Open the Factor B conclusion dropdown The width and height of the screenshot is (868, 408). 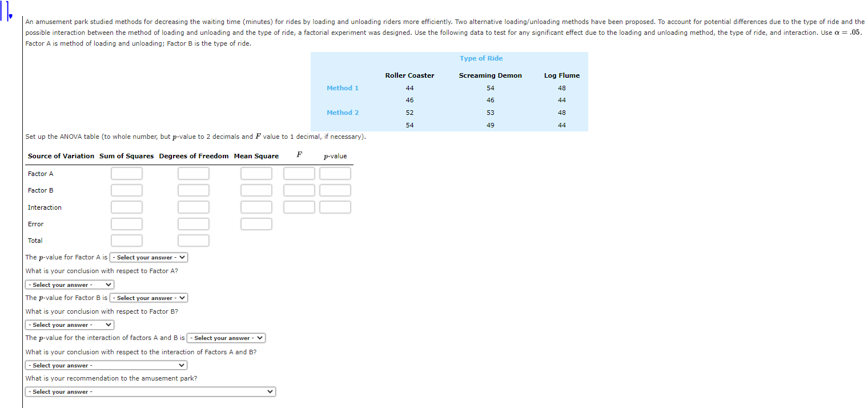coord(69,325)
